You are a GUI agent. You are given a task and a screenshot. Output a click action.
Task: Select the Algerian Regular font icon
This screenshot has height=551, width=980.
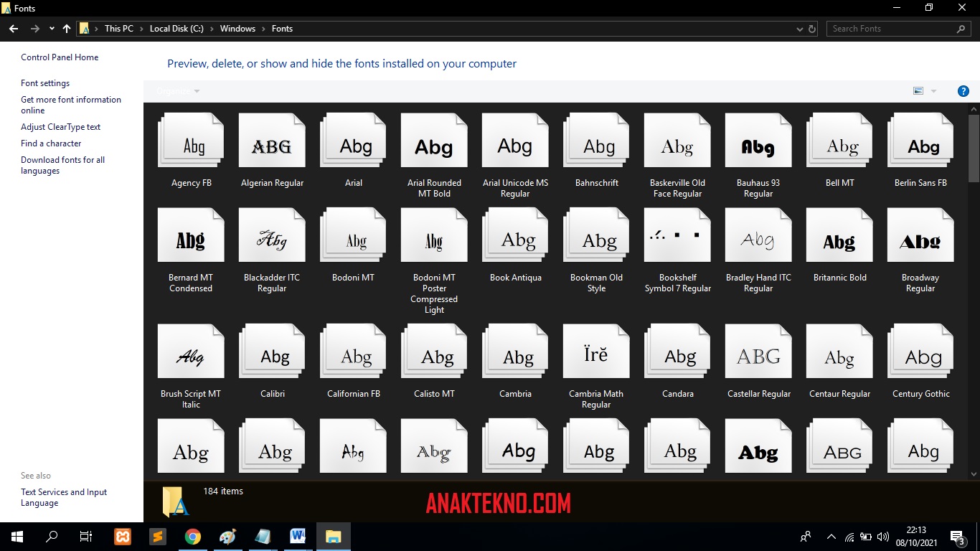pyautogui.click(x=272, y=141)
